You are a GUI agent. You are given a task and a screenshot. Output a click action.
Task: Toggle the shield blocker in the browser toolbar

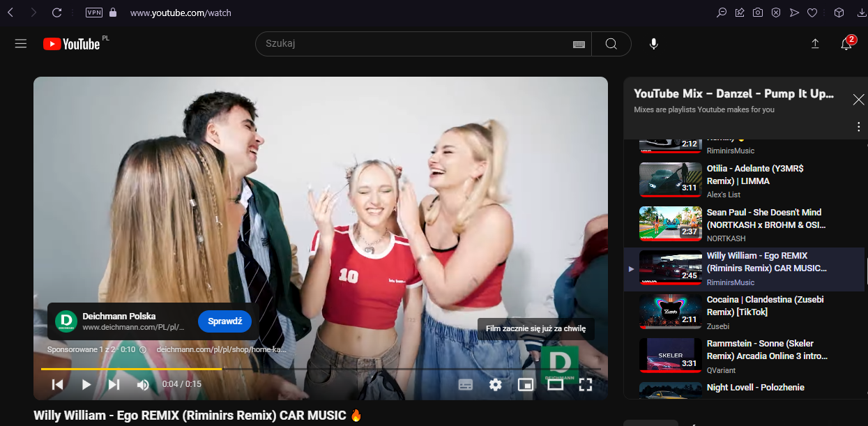[776, 12]
